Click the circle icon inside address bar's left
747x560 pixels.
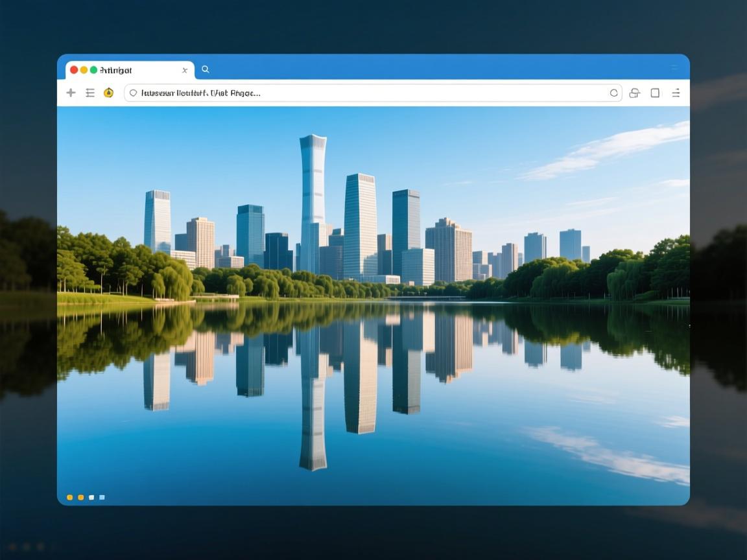pos(134,93)
